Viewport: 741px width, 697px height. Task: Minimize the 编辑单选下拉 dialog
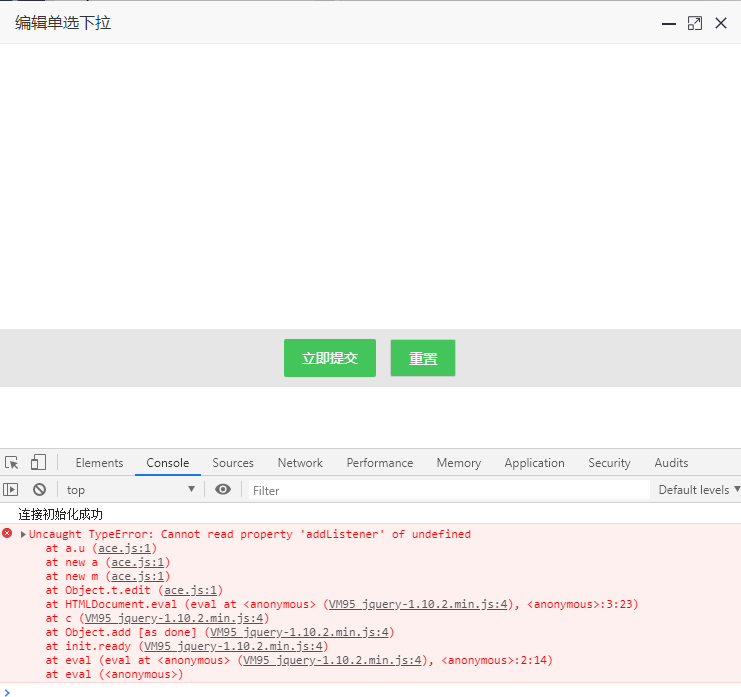[669, 24]
